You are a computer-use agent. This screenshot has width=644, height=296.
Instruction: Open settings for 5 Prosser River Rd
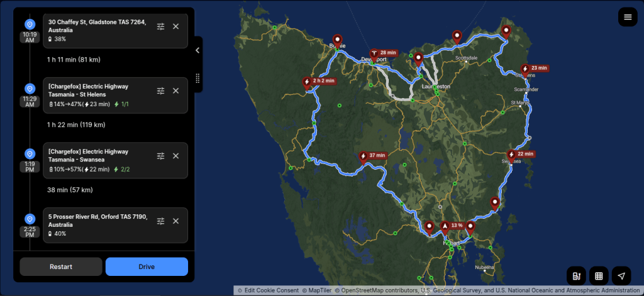[161, 221]
